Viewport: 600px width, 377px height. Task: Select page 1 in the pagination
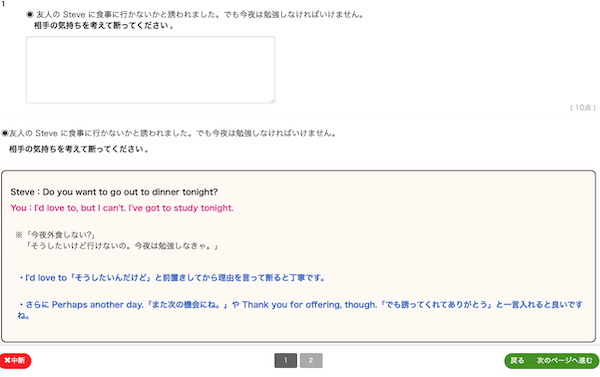coord(285,360)
